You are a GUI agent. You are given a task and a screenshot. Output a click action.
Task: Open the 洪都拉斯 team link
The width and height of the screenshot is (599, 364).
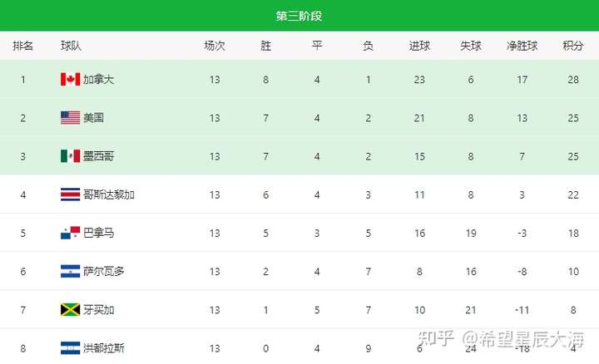click(x=103, y=348)
